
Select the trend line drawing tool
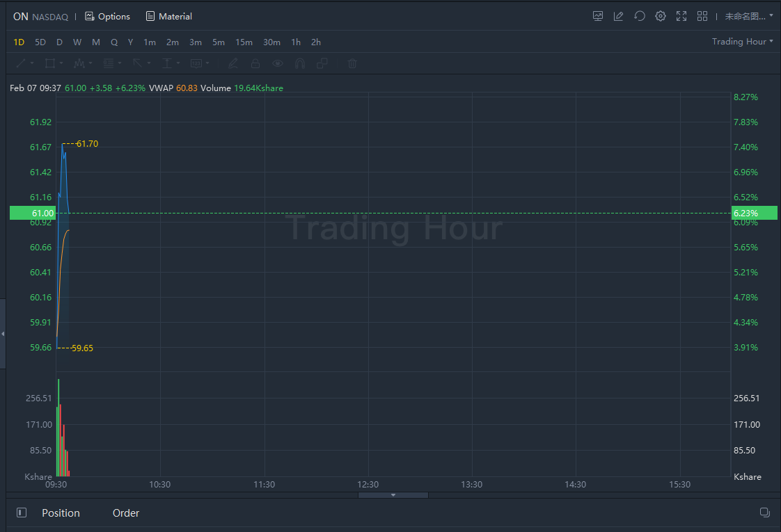tap(21, 63)
